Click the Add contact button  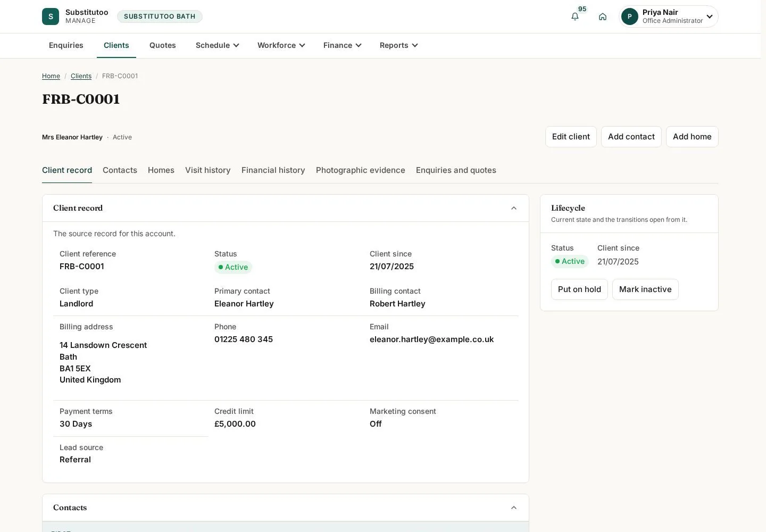pos(631,137)
